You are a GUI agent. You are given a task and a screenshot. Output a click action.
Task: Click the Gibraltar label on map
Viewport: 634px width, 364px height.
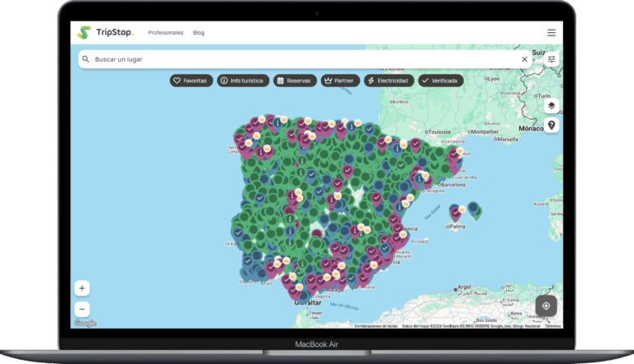tap(308, 303)
